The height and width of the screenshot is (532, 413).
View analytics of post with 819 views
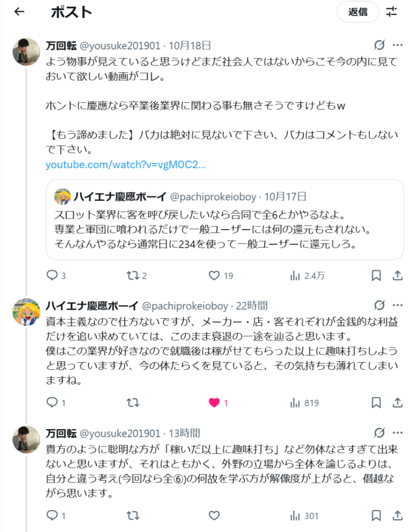[x=295, y=403]
